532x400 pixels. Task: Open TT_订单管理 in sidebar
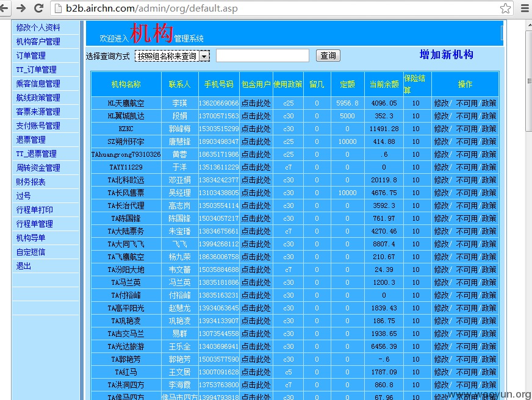(37, 70)
